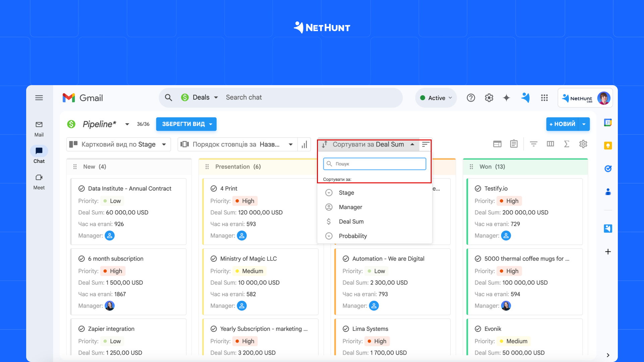The width and height of the screenshot is (644, 362).
Task: Open the user account avatar
Action: (604, 98)
